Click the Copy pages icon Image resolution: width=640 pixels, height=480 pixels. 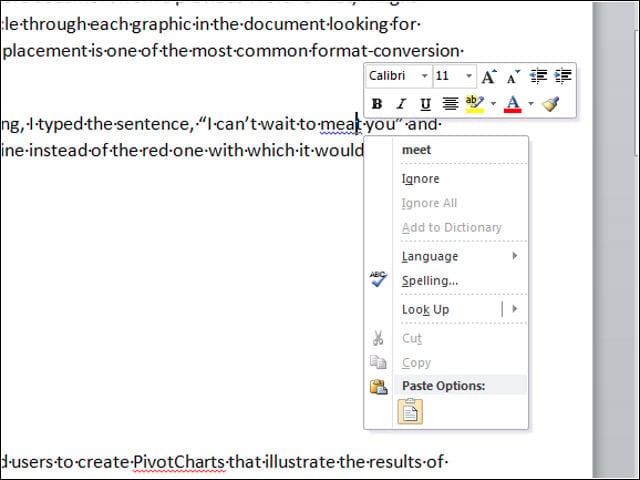[x=378, y=362]
